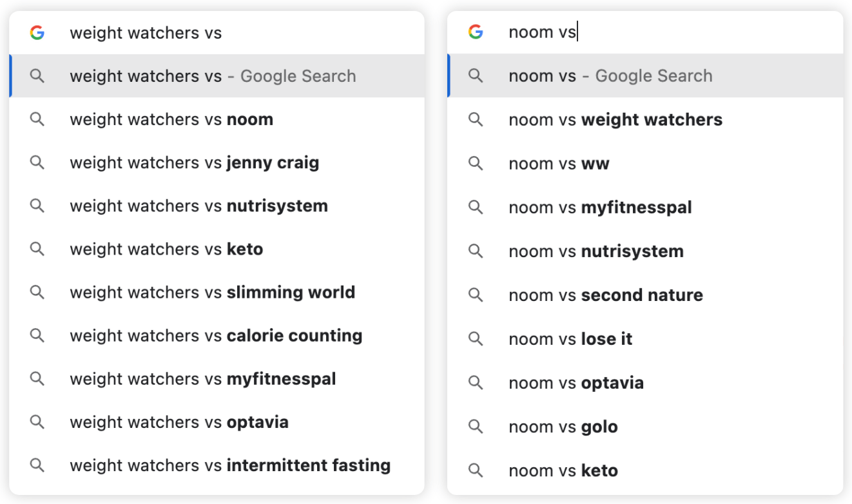Click the magnifying glass beside weight watchers vs noom

pos(37,119)
